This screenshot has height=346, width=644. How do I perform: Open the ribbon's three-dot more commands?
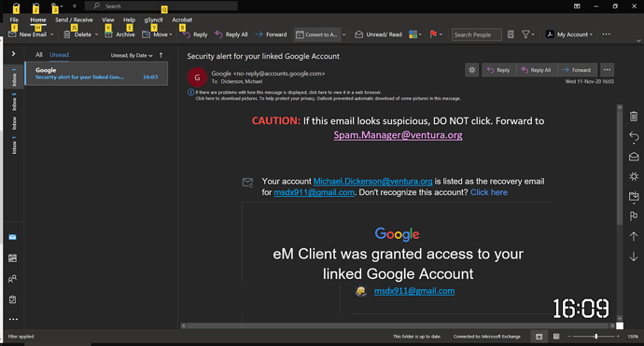607,35
